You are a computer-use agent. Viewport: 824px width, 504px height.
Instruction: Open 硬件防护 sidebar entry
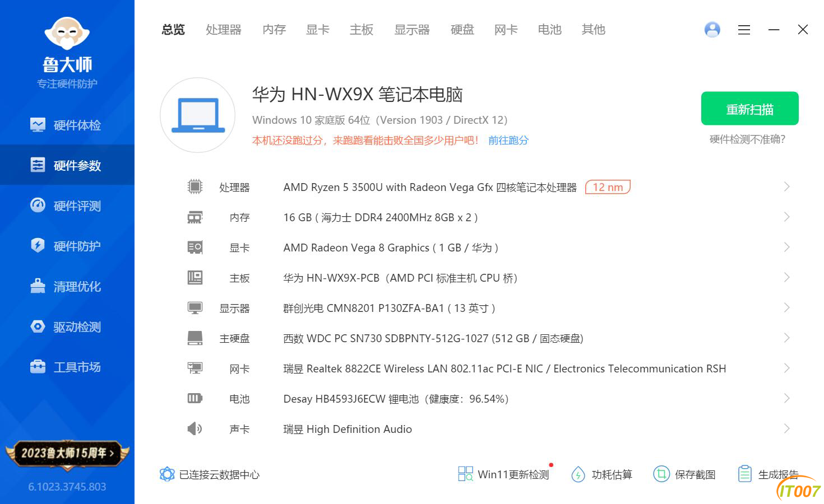click(x=67, y=246)
